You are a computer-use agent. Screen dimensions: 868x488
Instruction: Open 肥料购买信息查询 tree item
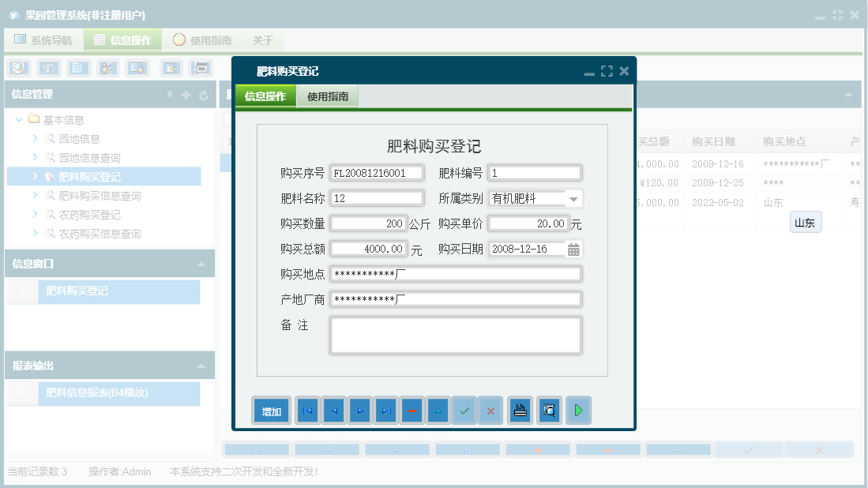coord(100,196)
